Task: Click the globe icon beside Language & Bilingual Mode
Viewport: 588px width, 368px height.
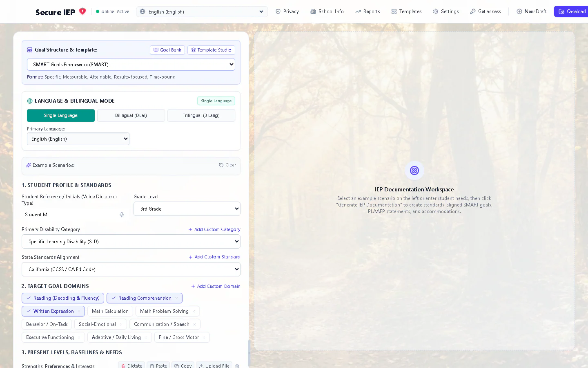Action: point(30,101)
